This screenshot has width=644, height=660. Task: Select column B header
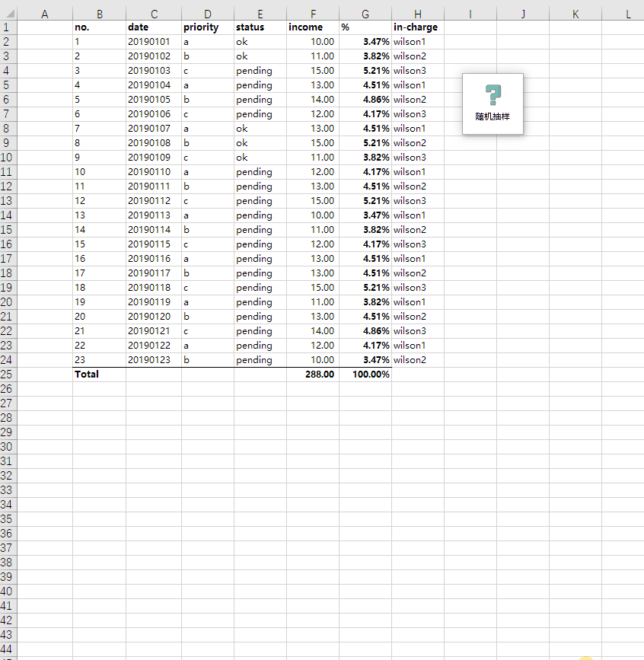(x=99, y=14)
